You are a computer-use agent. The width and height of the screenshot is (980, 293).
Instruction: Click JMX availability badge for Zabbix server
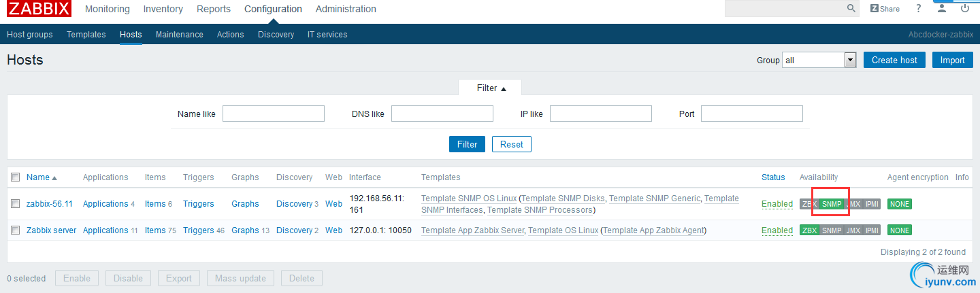point(853,230)
